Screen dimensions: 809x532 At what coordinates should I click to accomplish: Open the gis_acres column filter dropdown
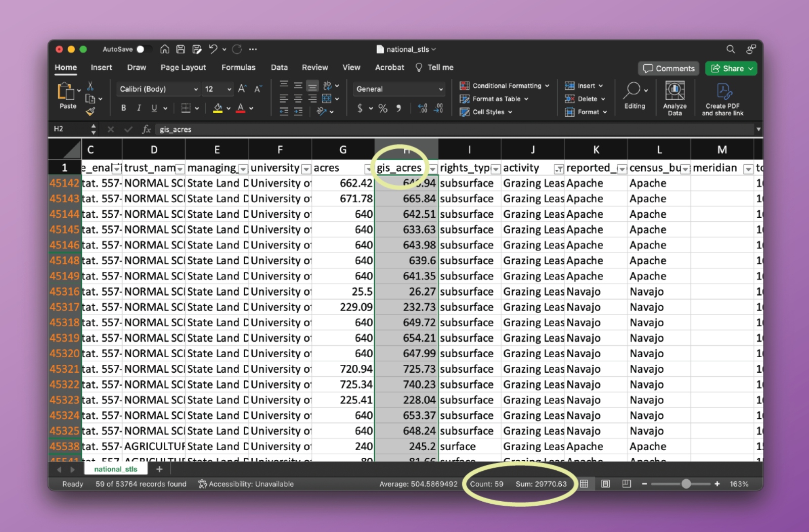tap(433, 169)
